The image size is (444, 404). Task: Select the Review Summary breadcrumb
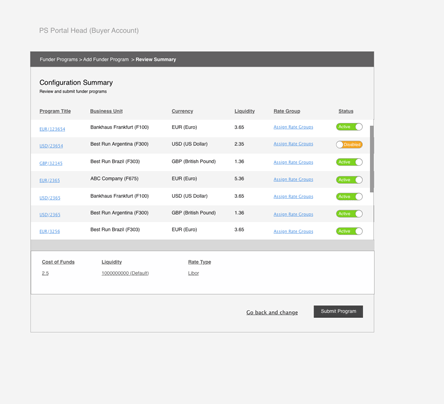tap(156, 59)
